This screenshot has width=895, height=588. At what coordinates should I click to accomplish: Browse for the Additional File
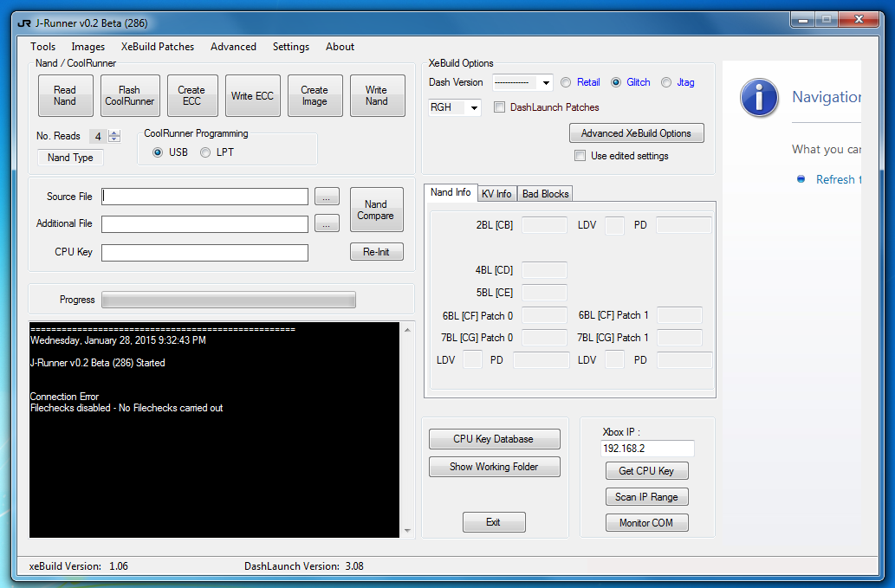point(327,223)
